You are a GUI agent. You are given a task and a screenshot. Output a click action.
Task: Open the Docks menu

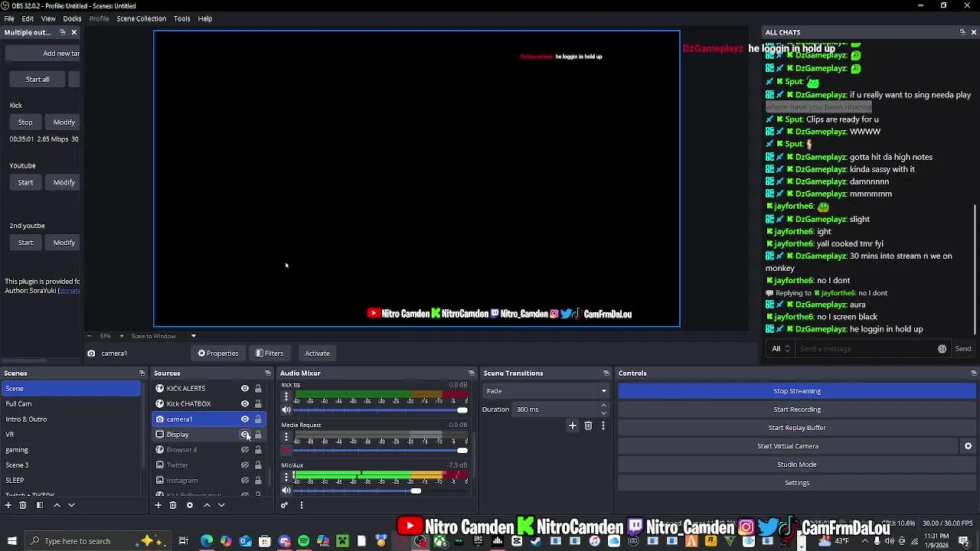pyautogui.click(x=72, y=18)
